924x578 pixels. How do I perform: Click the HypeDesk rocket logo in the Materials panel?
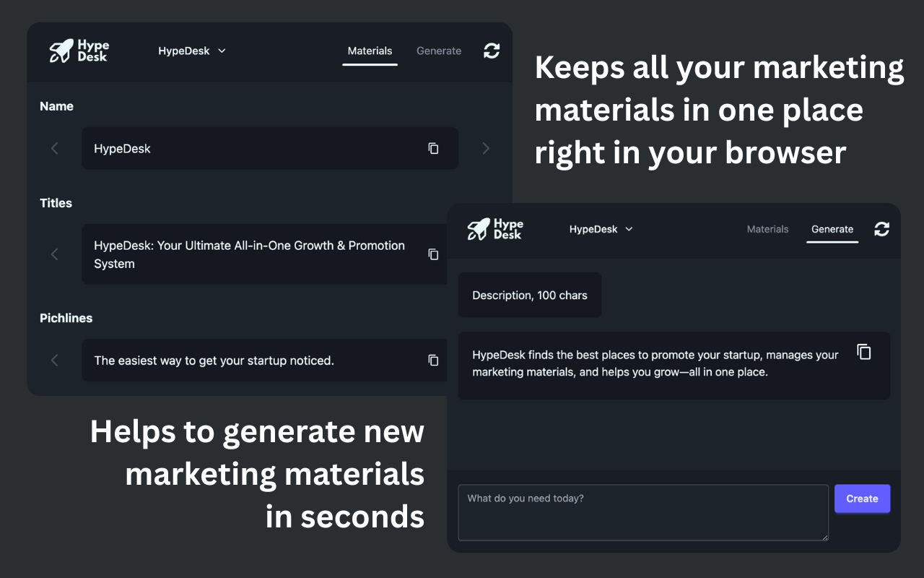79,51
